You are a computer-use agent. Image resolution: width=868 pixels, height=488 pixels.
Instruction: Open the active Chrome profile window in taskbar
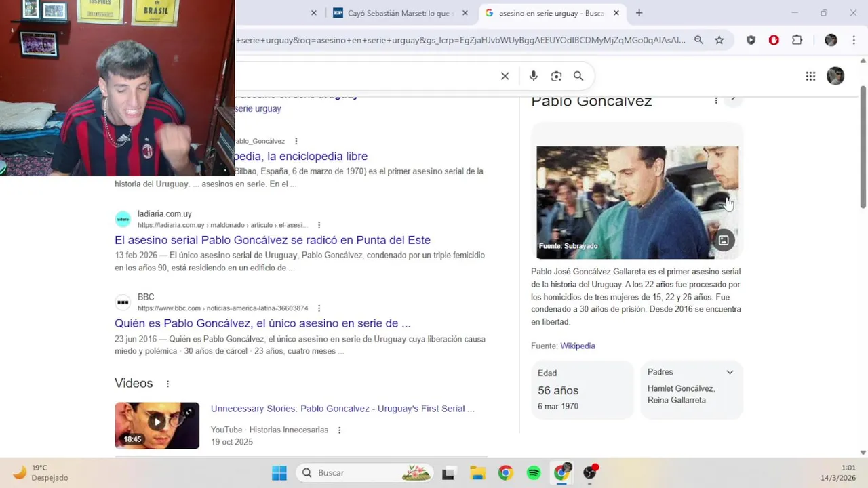(562, 472)
